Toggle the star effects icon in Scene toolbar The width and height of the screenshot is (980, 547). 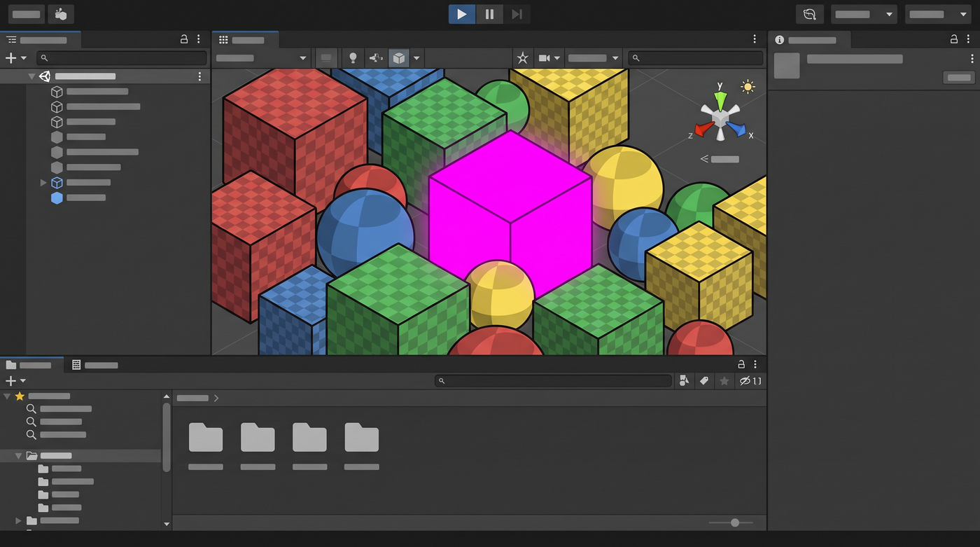tap(522, 58)
